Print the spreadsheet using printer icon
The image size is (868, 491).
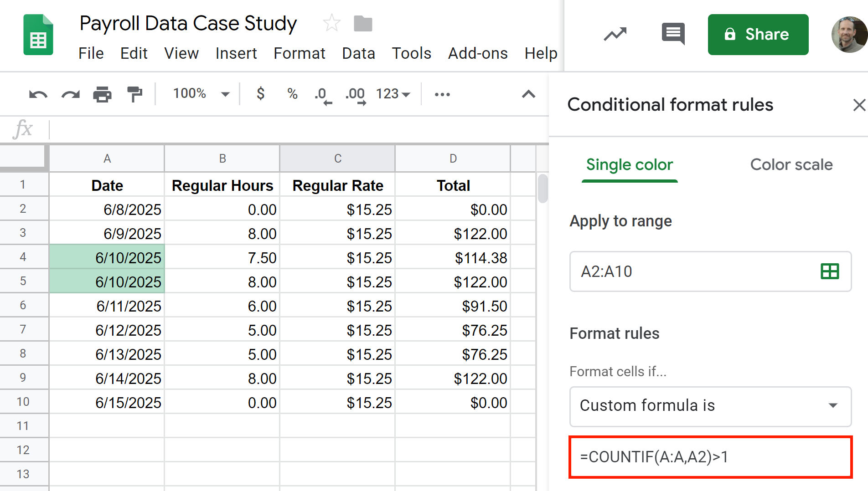point(102,94)
